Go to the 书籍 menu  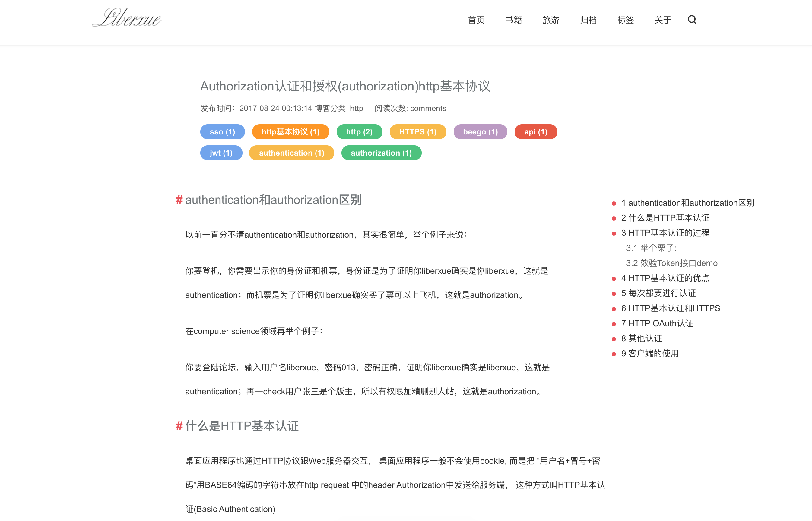[513, 20]
